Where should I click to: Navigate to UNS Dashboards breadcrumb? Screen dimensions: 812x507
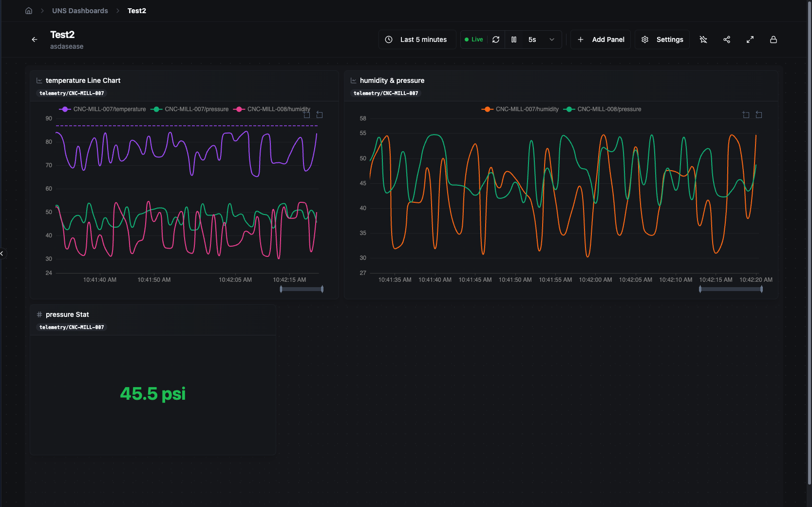tap(80, 11)
